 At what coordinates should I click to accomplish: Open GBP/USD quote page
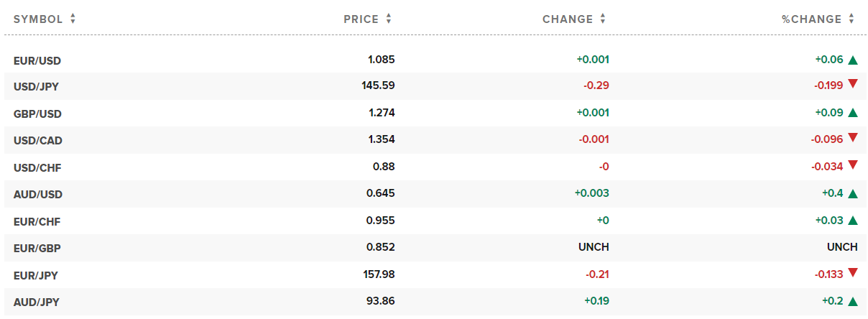coord(37,114)
